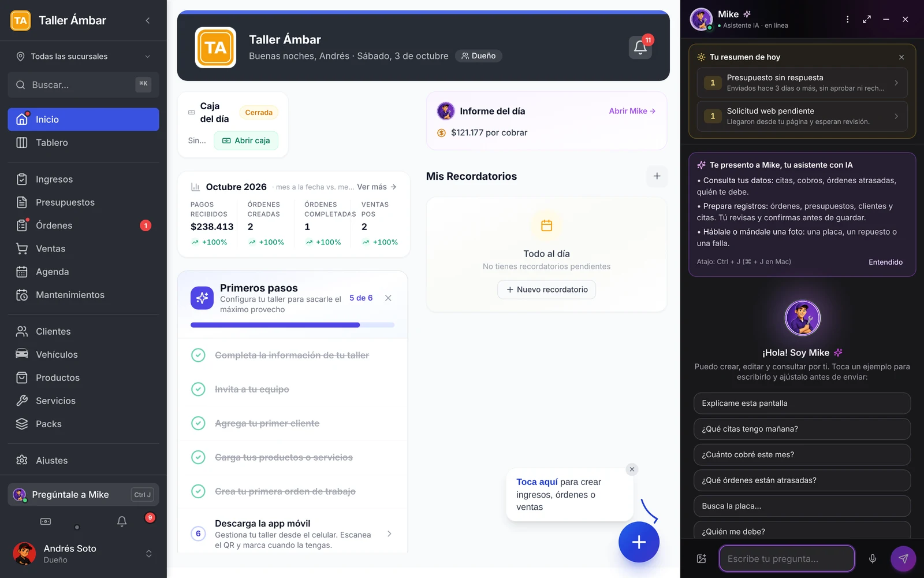Toggle 'Invita a tu equipo' check
The width and height of the screenshot is (924, 578).
click(x=198, y=389)
